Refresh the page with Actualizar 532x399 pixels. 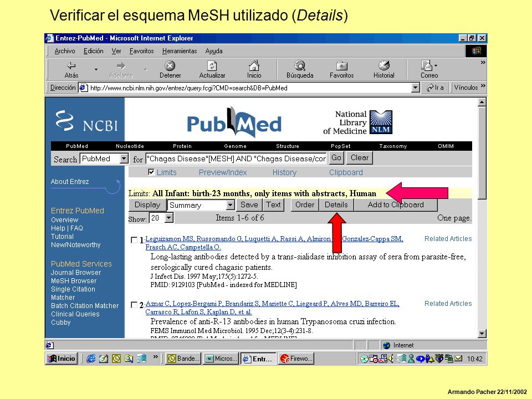coord(212,70)
